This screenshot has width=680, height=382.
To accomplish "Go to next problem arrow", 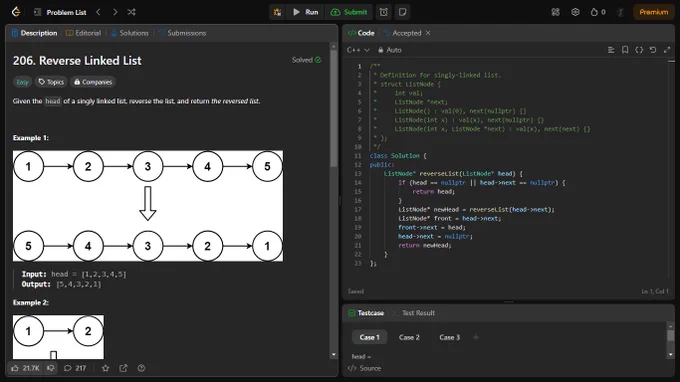I will tap(115, 12).
